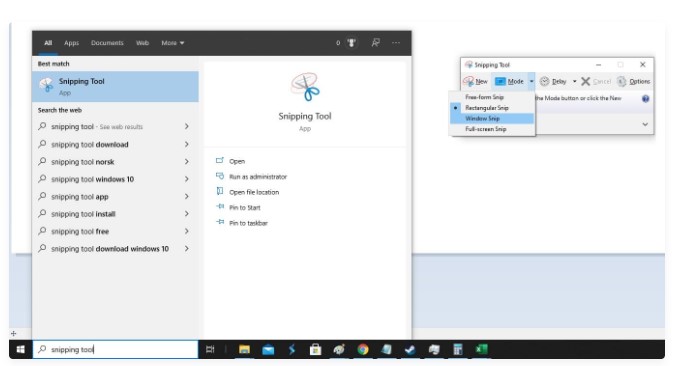Screen dimensions: 682x366
Task: Click large Snipping Tool scissors icon in preview
Action: point(305,87)
